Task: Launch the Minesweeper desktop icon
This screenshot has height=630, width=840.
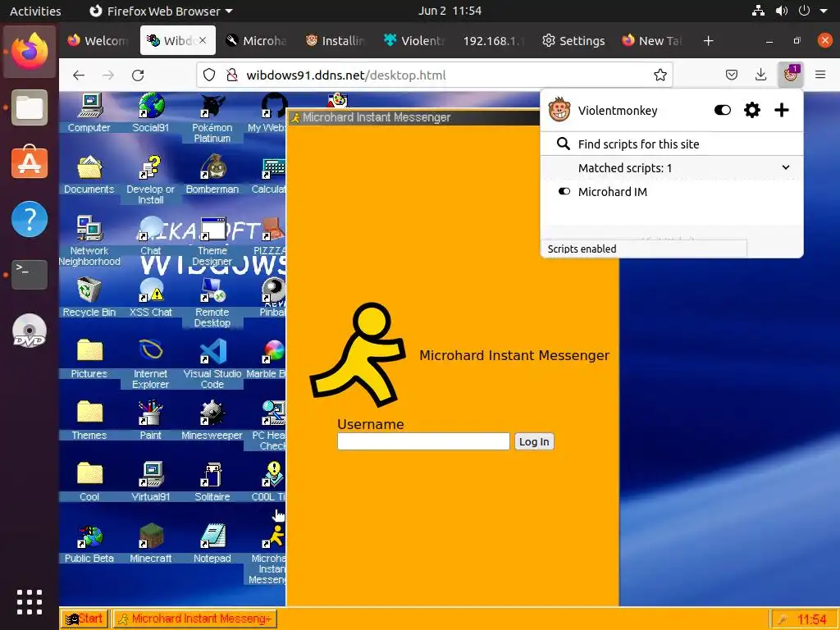Action: tap(212, 421)
